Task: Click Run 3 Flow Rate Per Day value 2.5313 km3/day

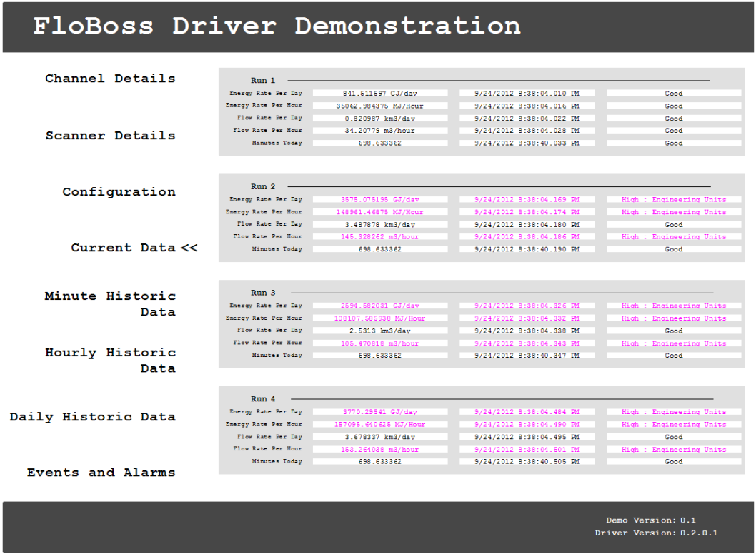Action: pos(380,331)
